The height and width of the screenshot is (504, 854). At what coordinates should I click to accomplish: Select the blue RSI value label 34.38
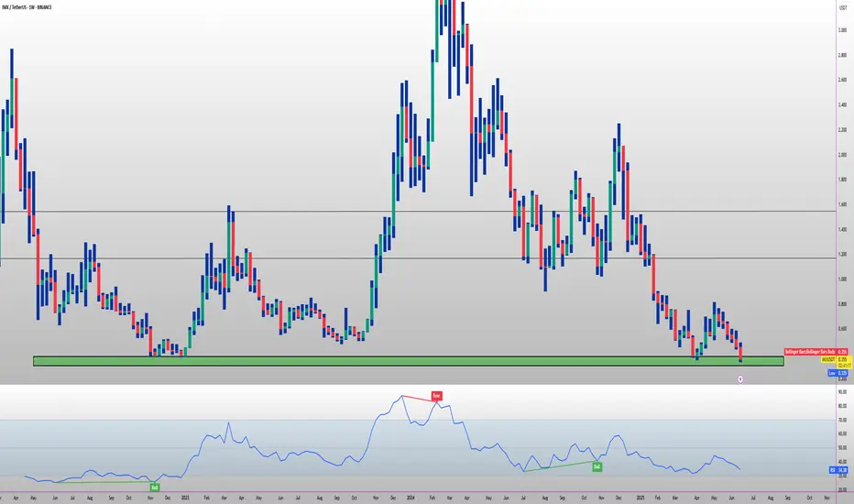click(x=838, y=470)
